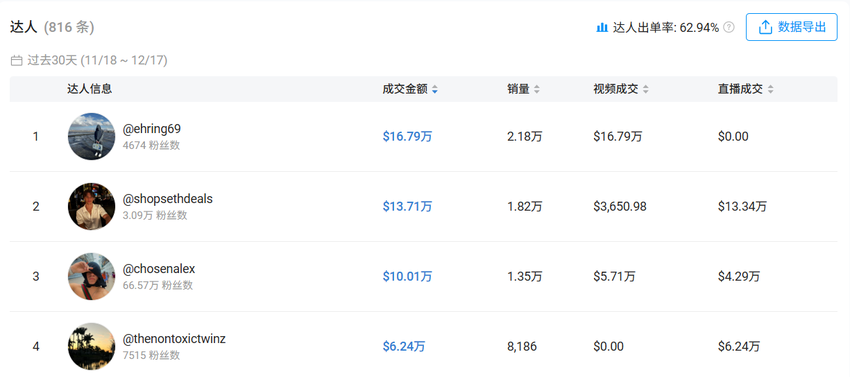The image size is (850, 377).
Task: Open the @thenontoxictwinz creator profile link
Action: (174, 339)
